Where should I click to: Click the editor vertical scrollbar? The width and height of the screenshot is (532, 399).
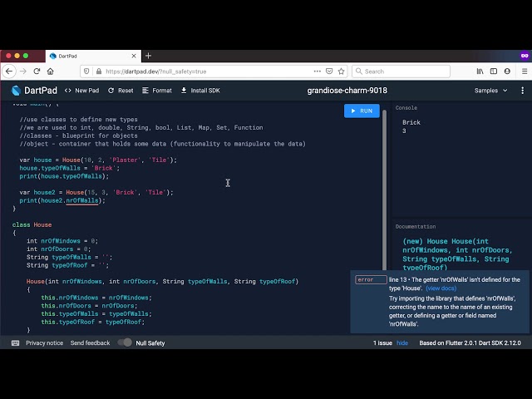384,190
